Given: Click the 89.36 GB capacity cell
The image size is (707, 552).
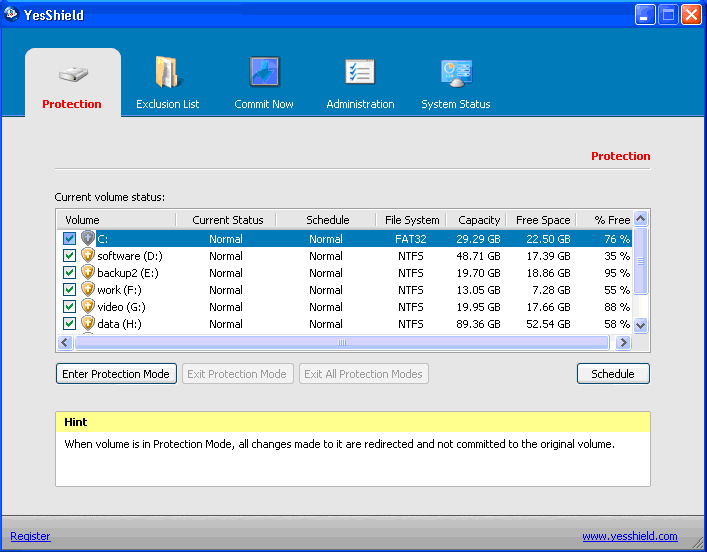Looking at the screenshot, I should 478,324.
